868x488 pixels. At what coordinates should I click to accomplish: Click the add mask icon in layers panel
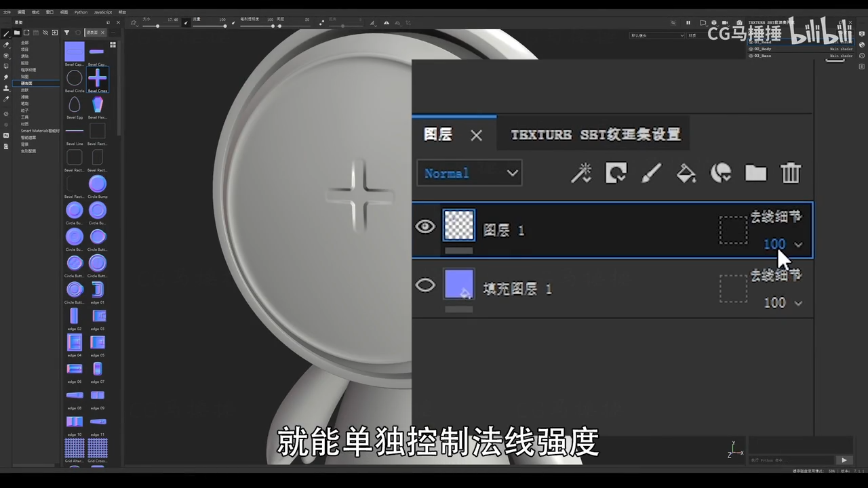click(616, 173)
